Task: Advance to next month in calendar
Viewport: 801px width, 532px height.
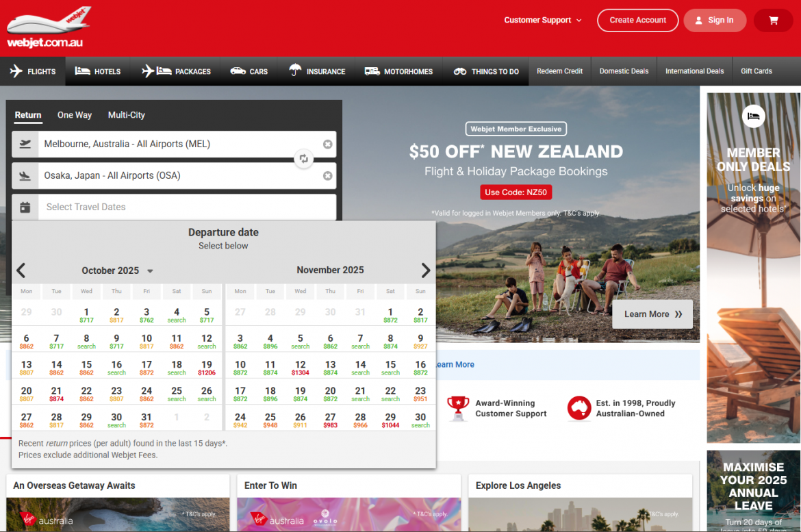Action: [x=425, y=270]
